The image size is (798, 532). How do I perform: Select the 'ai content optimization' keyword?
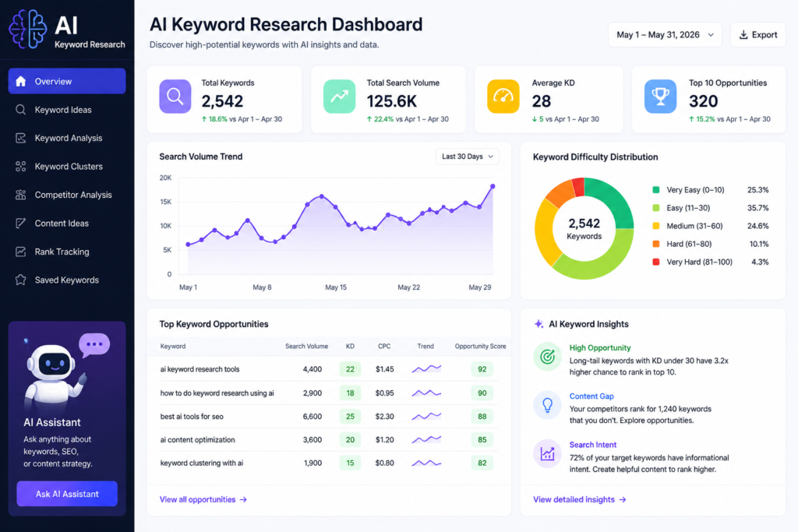[x=197, y=440]
